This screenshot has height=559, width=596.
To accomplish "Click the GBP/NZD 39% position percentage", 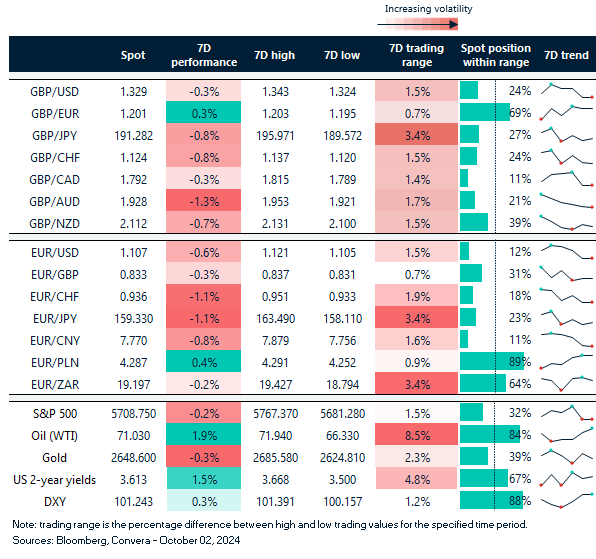I will click(520, 223).
